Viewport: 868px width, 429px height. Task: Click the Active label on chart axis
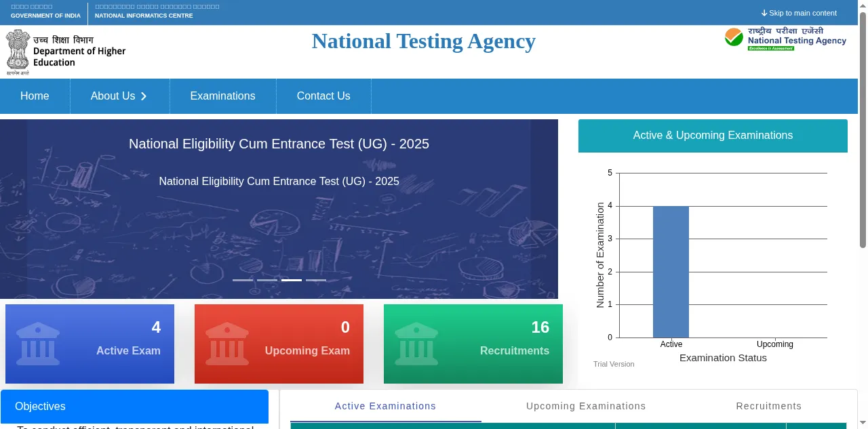[671, 344]
